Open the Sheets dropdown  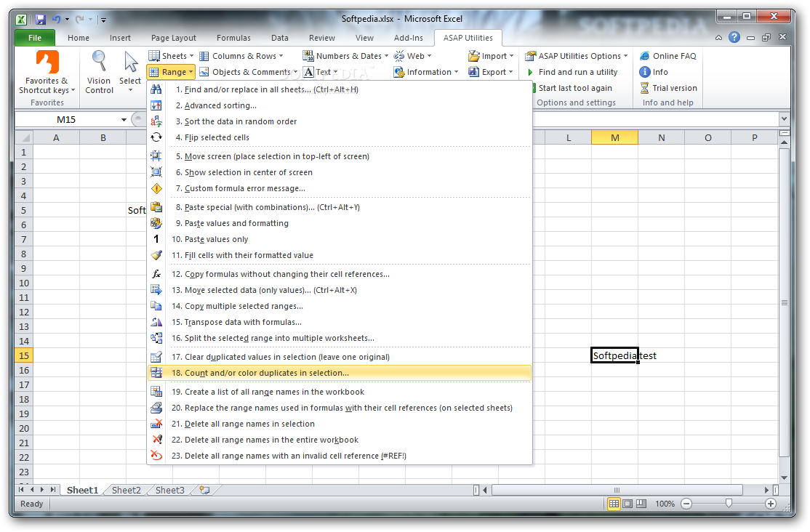point(170,56)
